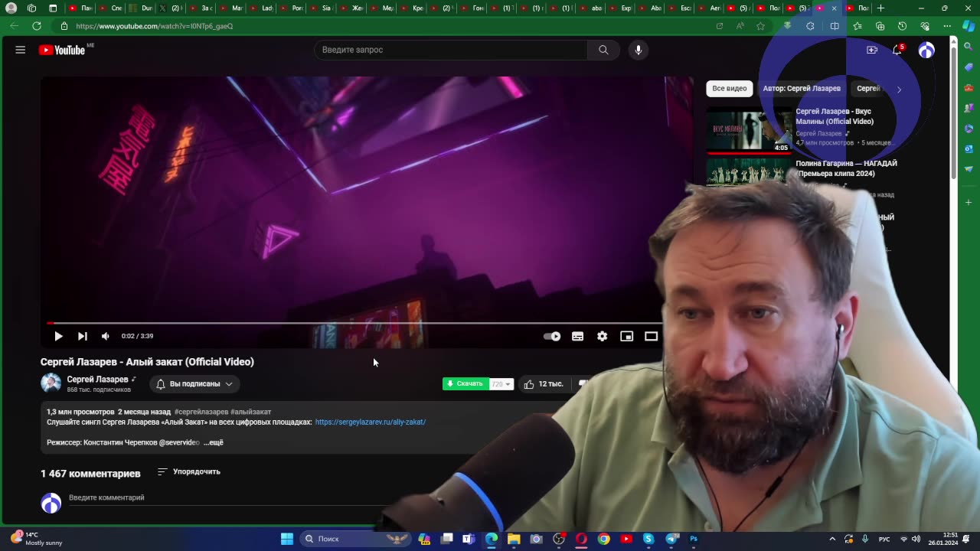This screenshot has height=551, width=980.
Task: Click the #алыйзакат hashtag
Action: pos(251,412)
